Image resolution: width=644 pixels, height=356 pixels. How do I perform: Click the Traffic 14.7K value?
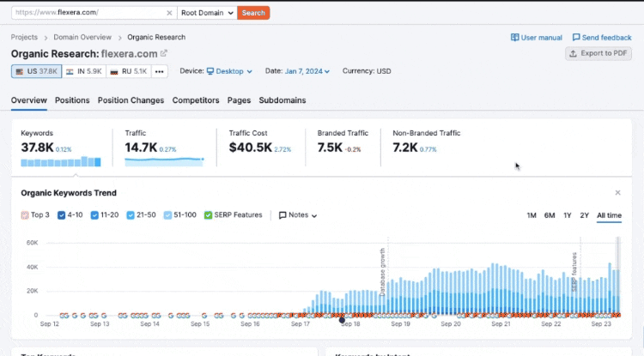[141, 148]
